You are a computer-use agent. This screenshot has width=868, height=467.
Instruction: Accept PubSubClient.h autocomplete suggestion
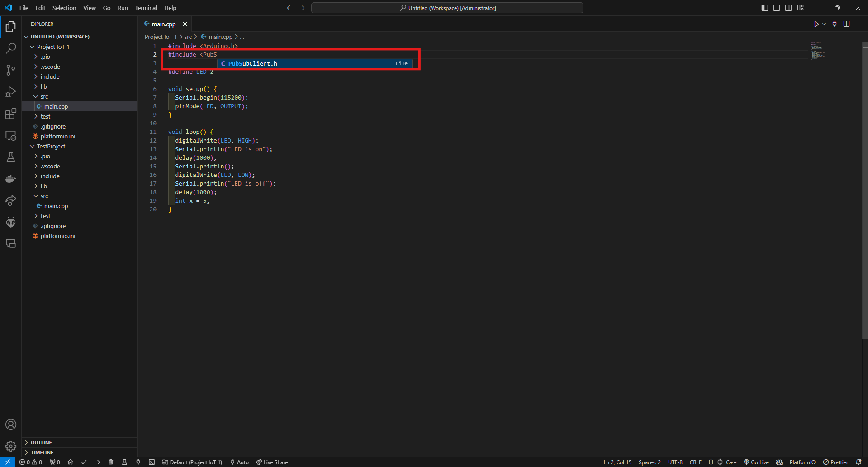click(x=315, y=63)
